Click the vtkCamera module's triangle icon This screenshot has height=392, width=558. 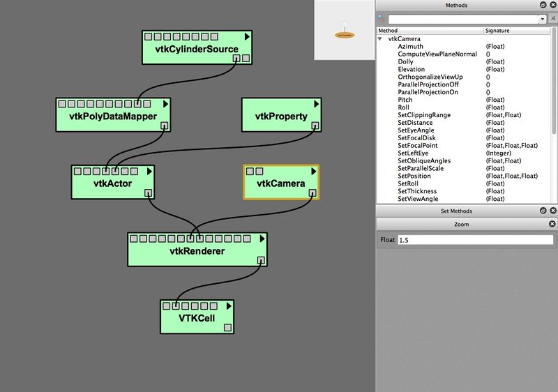(313, 171)
